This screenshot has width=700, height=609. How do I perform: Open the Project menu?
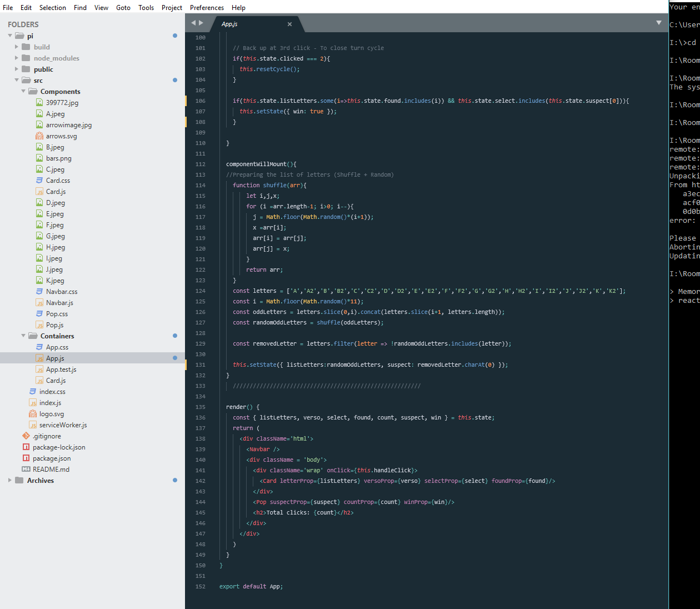(172, 7)
